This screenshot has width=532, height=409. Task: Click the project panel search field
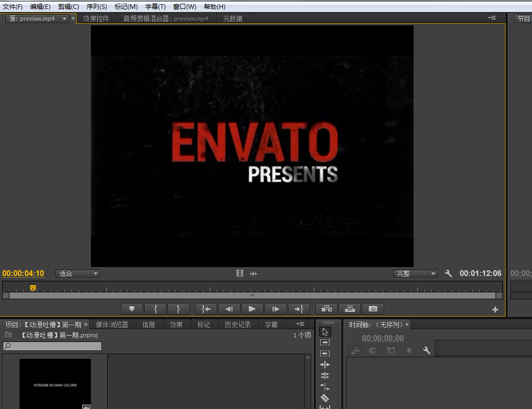[x=52, y=346]
